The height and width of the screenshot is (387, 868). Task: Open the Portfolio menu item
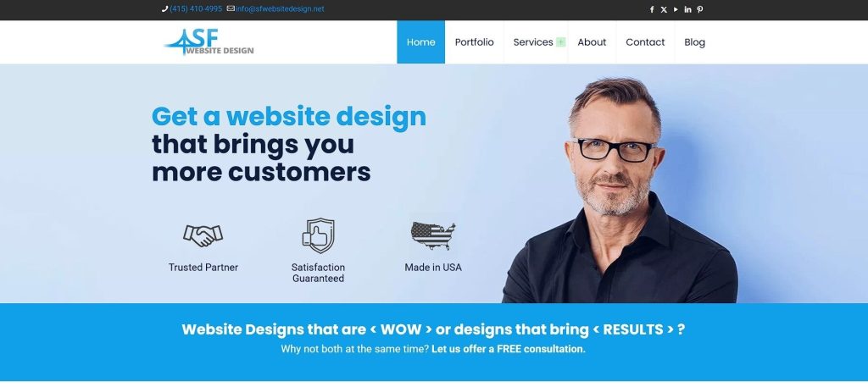[475, 42]
